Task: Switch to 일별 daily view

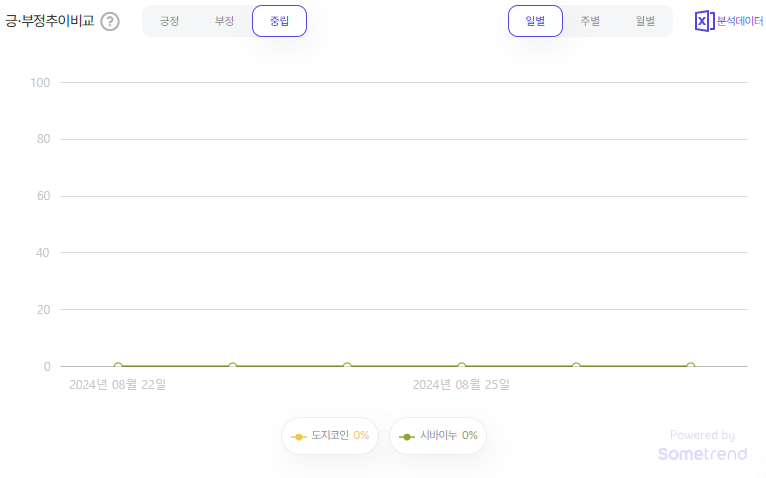Action: coord(535,21)
